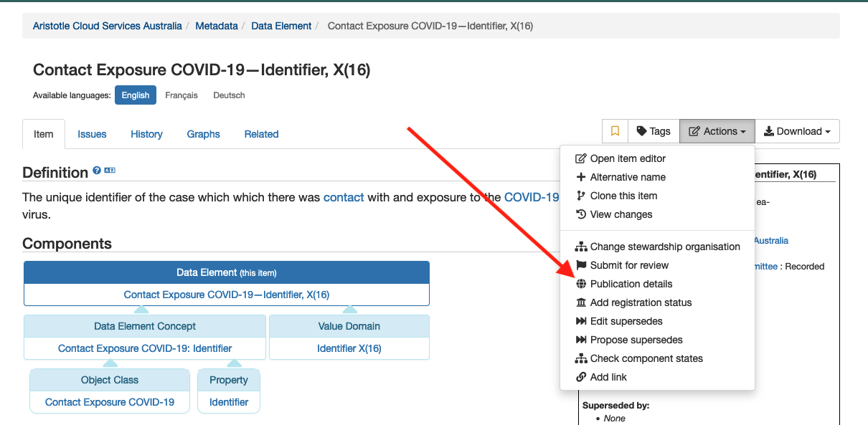Switch language to Français
Screen dimensions: 868x425
pos(181,95)
